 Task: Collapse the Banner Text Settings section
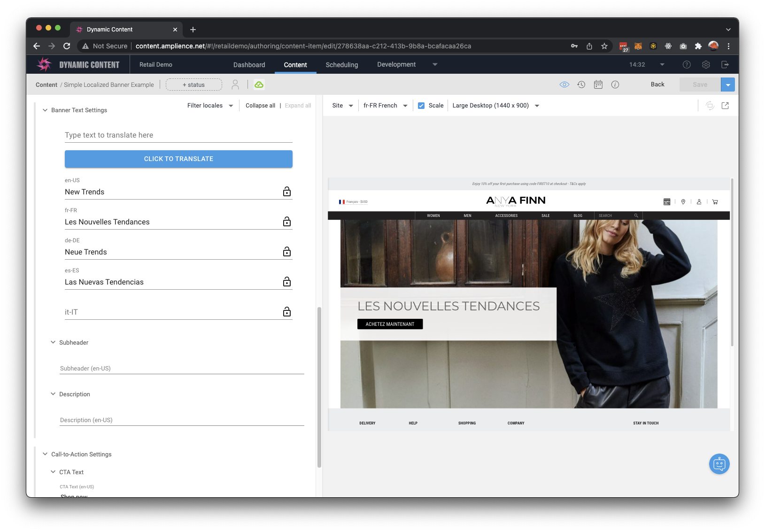pyautogui.click(x=45, y=110)
